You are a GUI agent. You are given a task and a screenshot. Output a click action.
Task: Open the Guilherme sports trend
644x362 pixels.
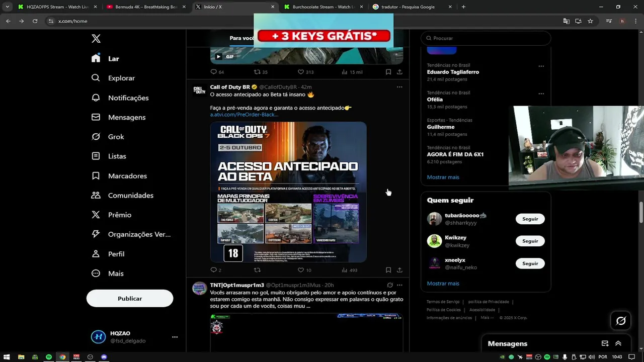pyautogui.click(x=441, y=127)
